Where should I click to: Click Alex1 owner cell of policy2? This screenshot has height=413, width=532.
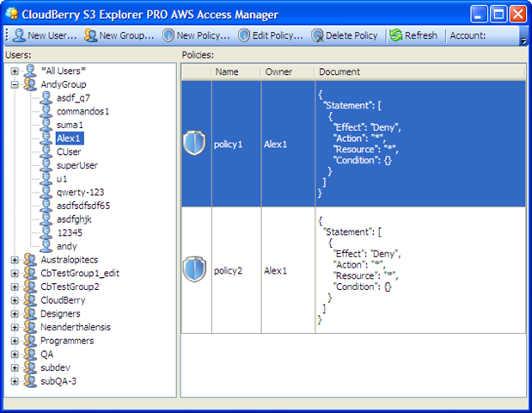click(x=288, y=270)
